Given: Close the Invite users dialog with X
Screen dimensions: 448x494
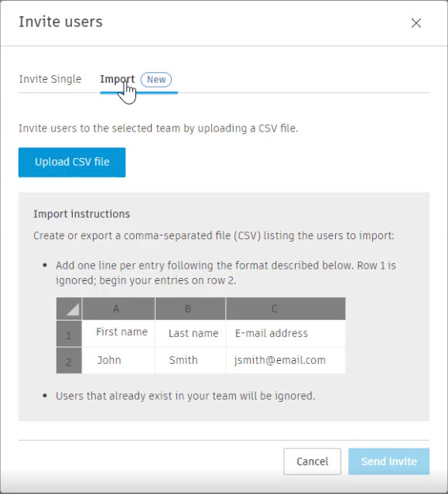Looking at the screenshot, I should [x=416, y=23].
